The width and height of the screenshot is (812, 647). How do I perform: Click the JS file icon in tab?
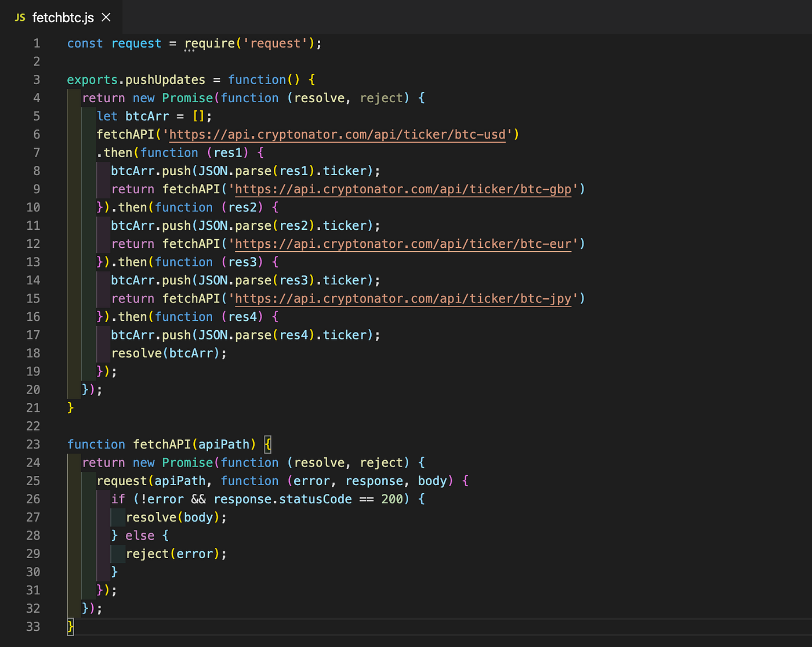coord(20,18)
